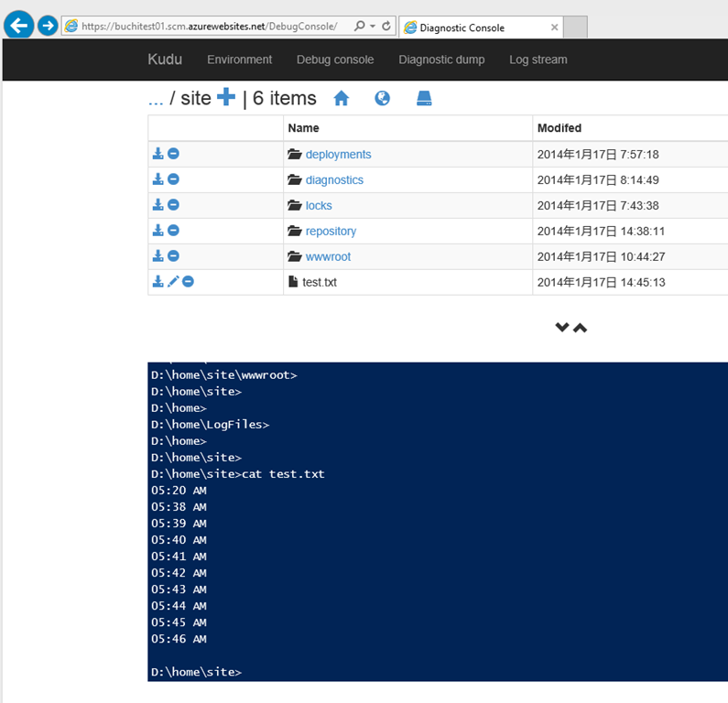Click the disk drive icon
This screenshot has height=703, width=728.
point(423,98)
